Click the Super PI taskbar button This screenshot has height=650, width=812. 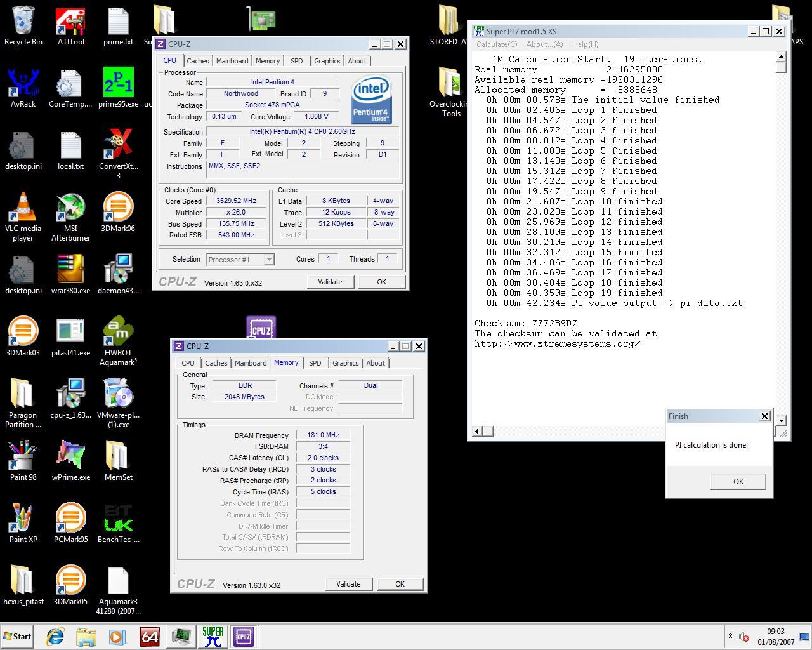tap(213, 636)
